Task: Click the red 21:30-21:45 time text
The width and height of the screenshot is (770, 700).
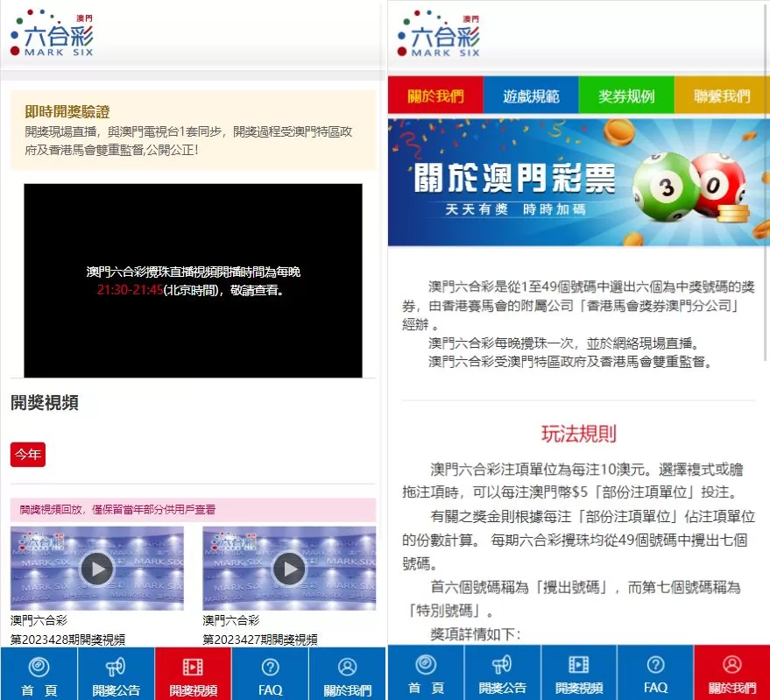Action: (x=131, y=290)
